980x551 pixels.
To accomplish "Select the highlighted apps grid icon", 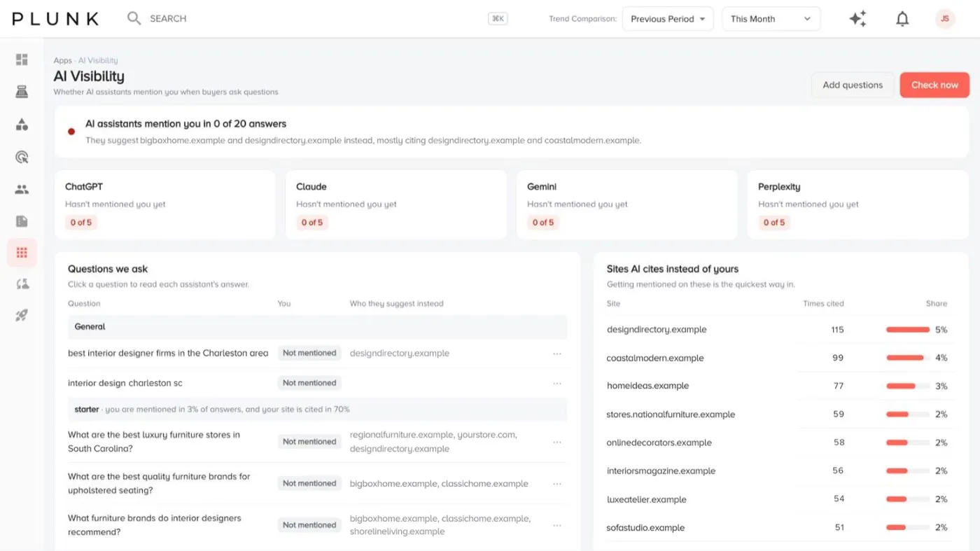I will pyautogui.click(x=22, y=253).
